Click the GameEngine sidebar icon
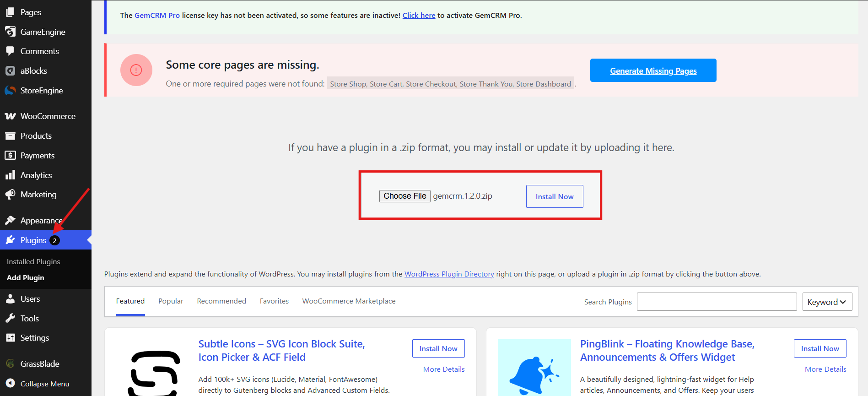Screen dimensions: 868x396 [x=10, y=32]
